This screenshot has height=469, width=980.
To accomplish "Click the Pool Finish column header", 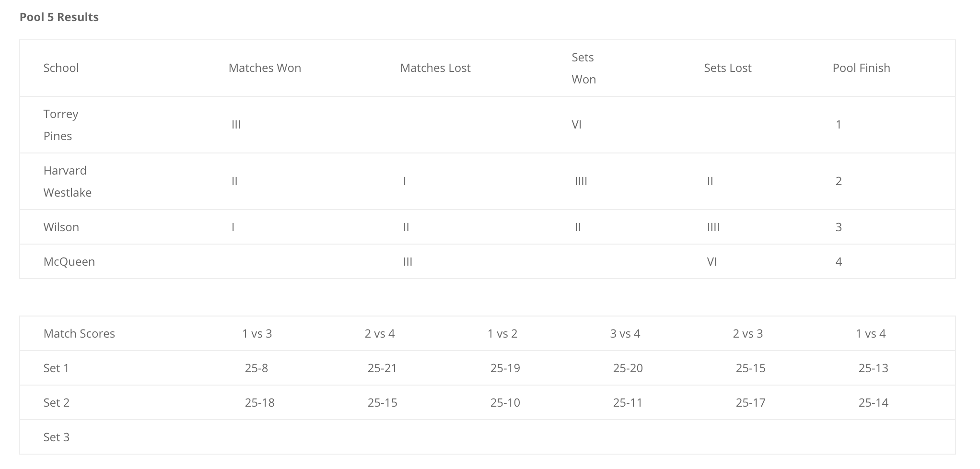I will [861, 68].
